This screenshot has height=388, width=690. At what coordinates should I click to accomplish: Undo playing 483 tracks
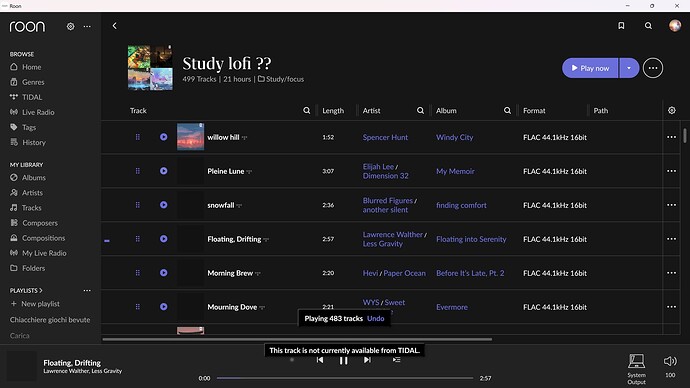375,318
